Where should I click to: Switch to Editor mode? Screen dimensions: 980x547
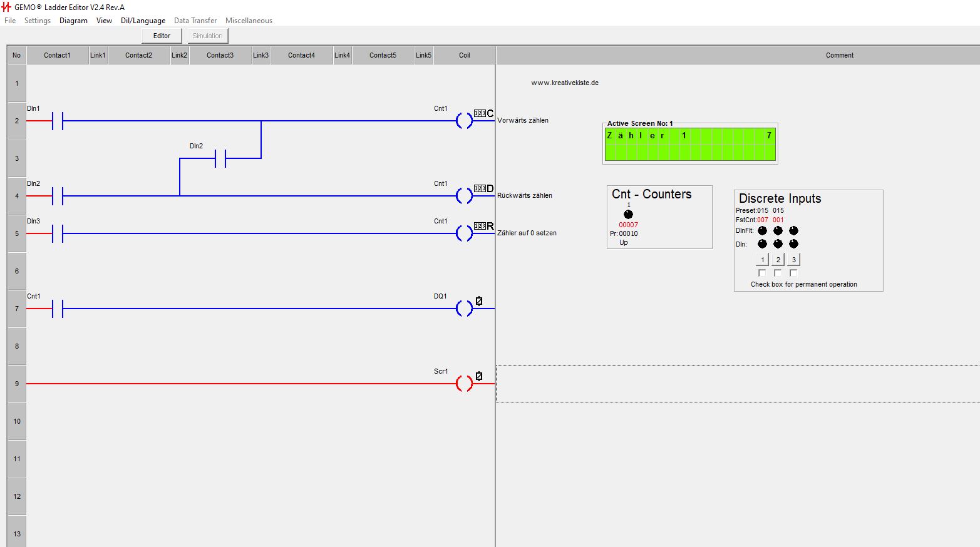click(162, 36)
